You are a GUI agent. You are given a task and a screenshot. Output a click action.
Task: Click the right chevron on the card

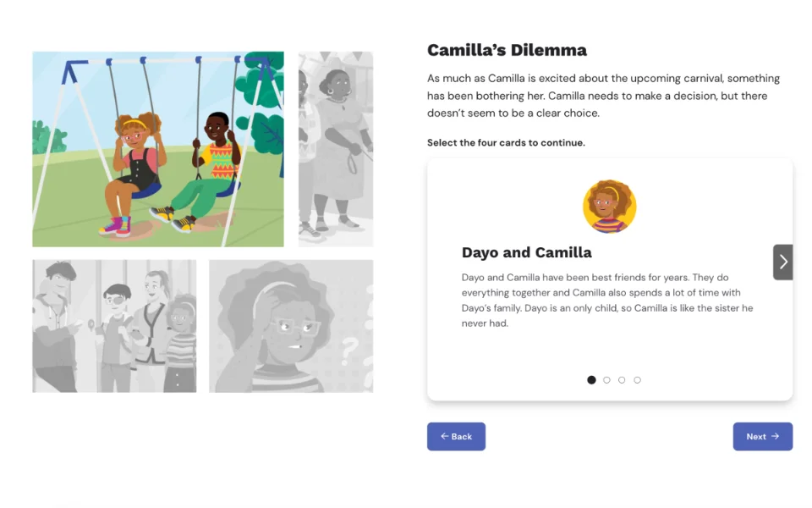click(782, 262)
